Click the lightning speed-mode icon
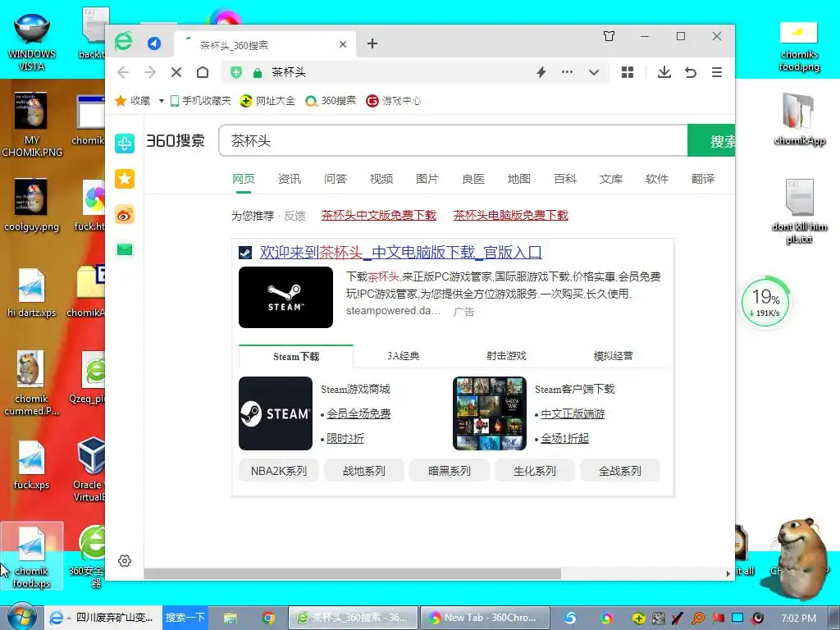The width and height of the screenshot is (840, 630). pos(541,72)
